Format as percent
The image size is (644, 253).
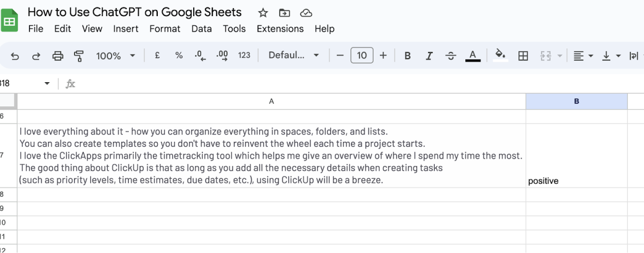click(x=179, y=55)
